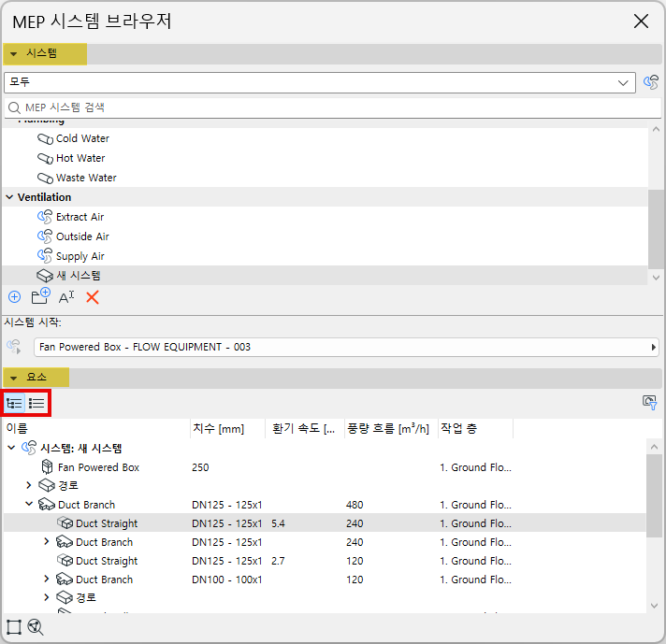666x644 pixels.
Task: Expand the first 경로 node
Action: coord(29,485)
